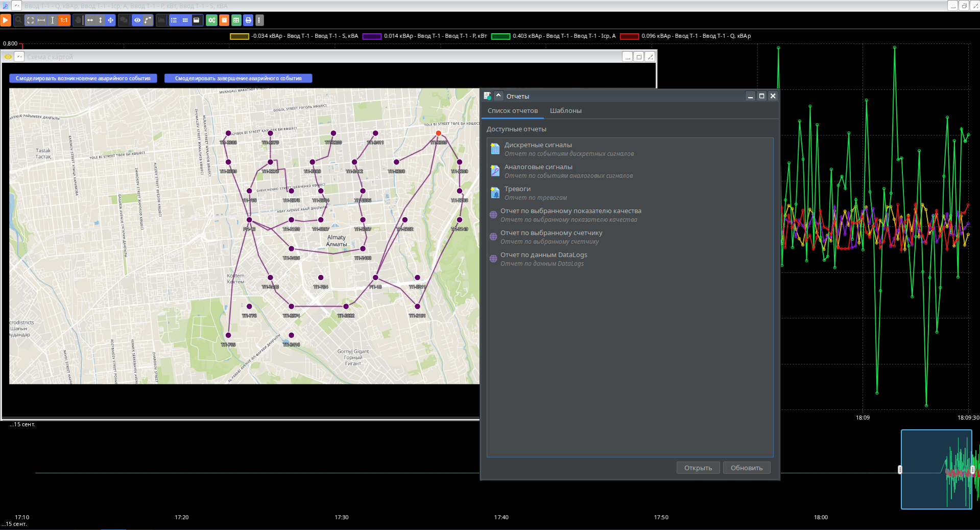The height and width of the screenshot is (530, 980).
Task: Toggle the eye visibility button in toolbar
Action: click(x=137, y=20)
